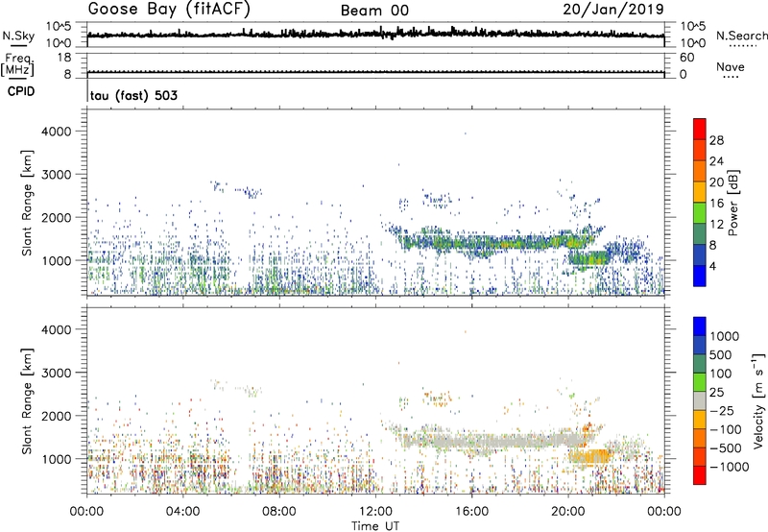Click the '28' tick on Power colorbar
This screenshot has height=532, width=768.
click(716, 140)
